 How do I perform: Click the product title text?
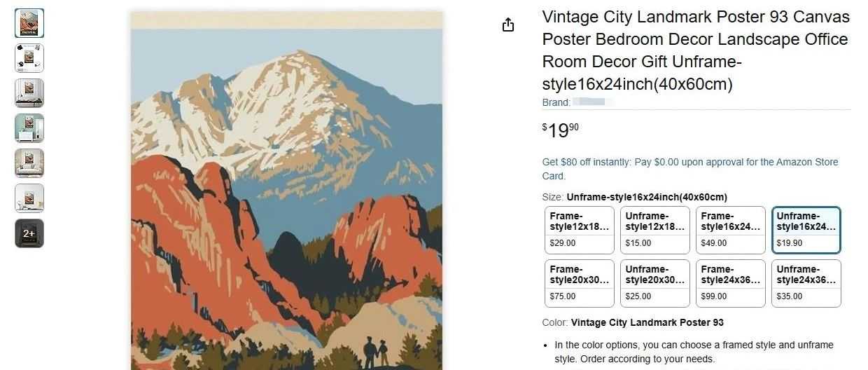pos(696,50)
